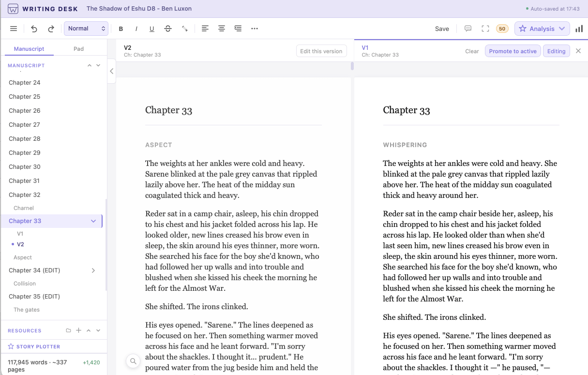Click the Collision subtitle in sidebar
The image size is (588, 375).
coord(25,284)
